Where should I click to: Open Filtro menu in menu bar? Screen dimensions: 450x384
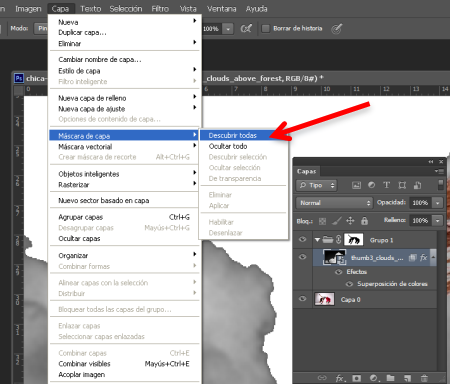[x=160, y=9]
